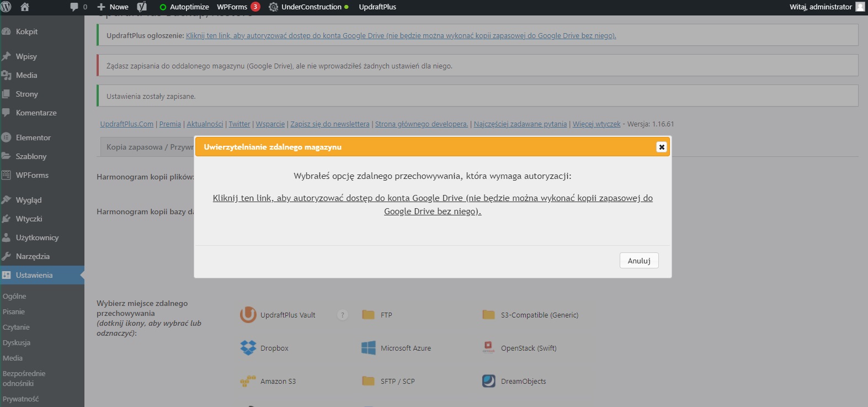Open Narzędzia in sidebar
868x407 pixels.
(42, 256)
